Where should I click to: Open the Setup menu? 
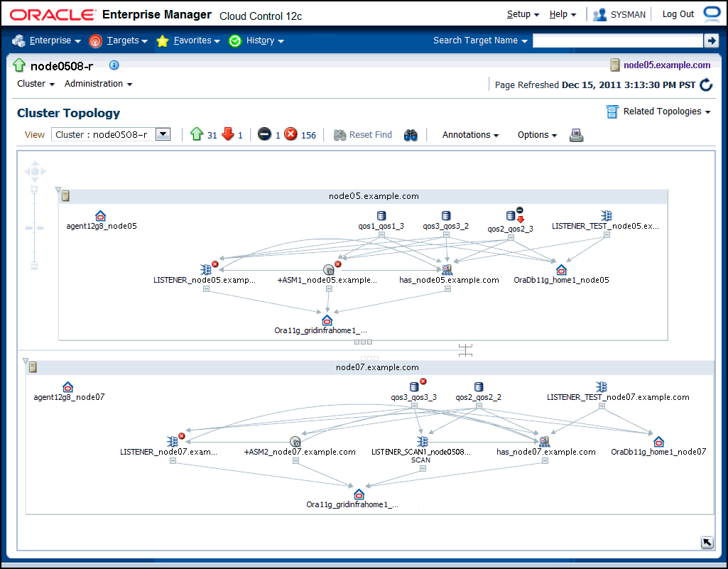523,14
